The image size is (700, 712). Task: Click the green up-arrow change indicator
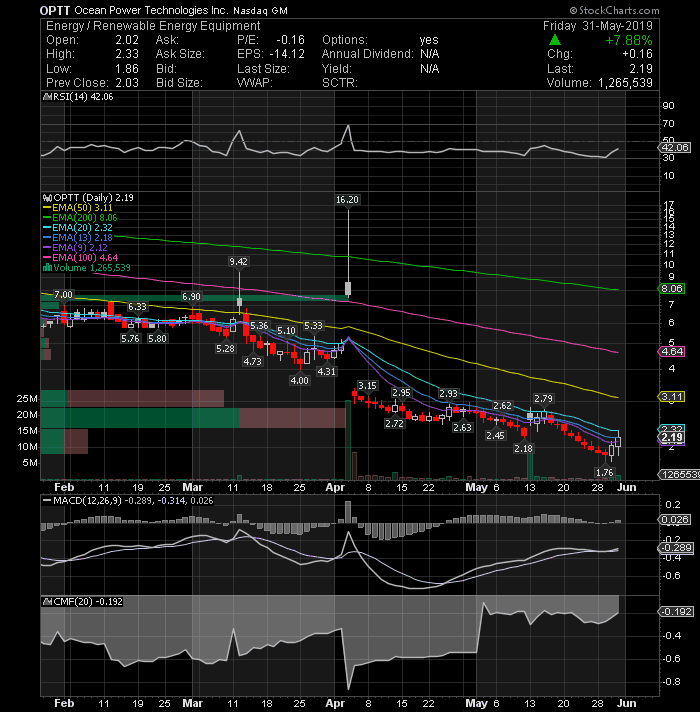[555, 40]
